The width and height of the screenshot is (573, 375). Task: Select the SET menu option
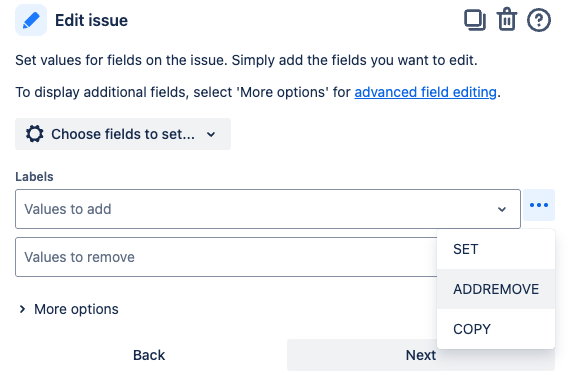496,249
